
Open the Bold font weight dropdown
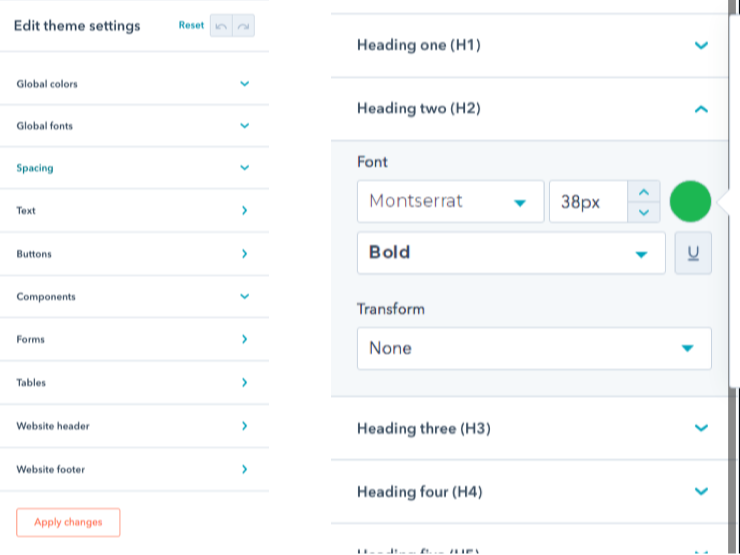click(511, 253)
